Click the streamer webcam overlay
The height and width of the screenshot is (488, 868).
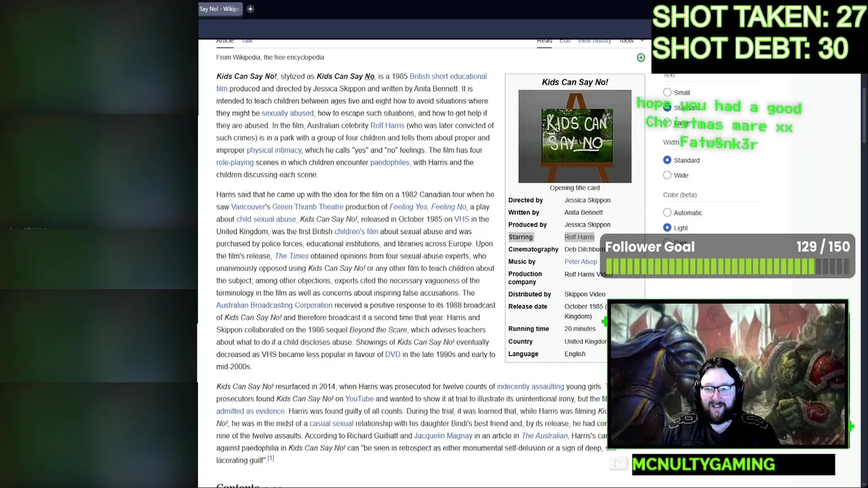728,375
